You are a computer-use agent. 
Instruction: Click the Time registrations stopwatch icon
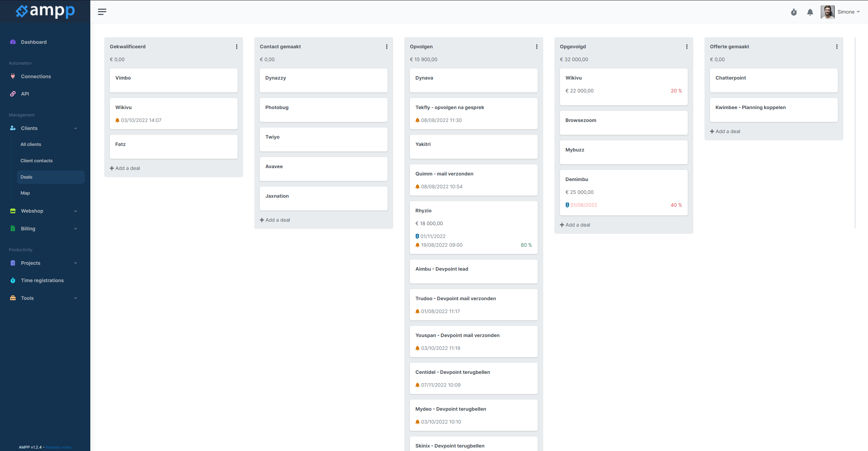(x=13, y=280)
